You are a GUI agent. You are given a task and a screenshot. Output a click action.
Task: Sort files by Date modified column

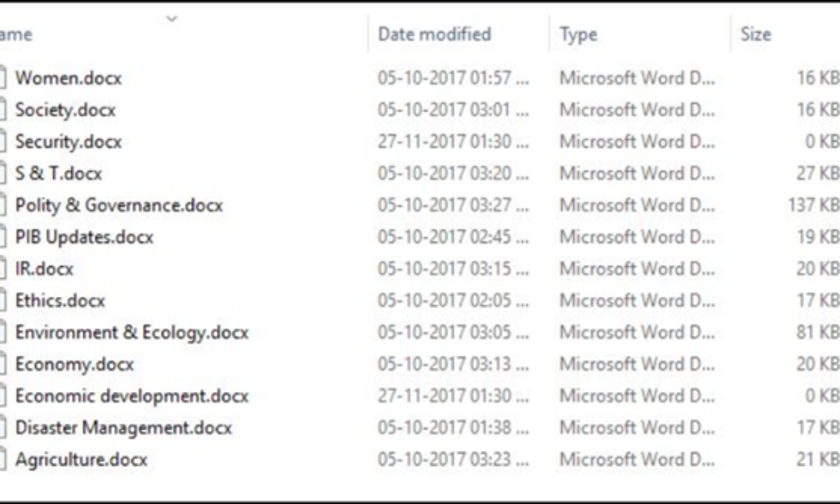click(435, 34)
